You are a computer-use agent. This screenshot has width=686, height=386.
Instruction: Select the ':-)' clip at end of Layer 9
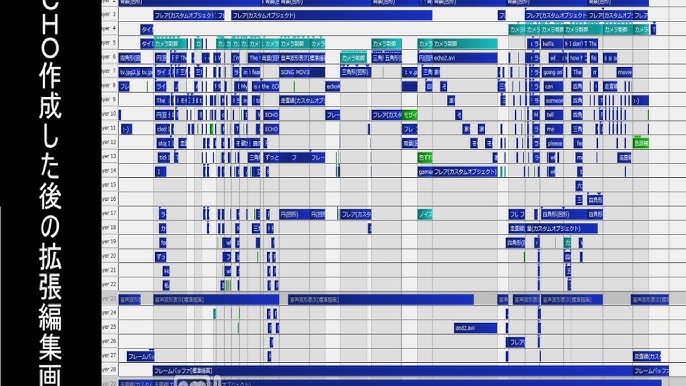(x=640, y=101)
